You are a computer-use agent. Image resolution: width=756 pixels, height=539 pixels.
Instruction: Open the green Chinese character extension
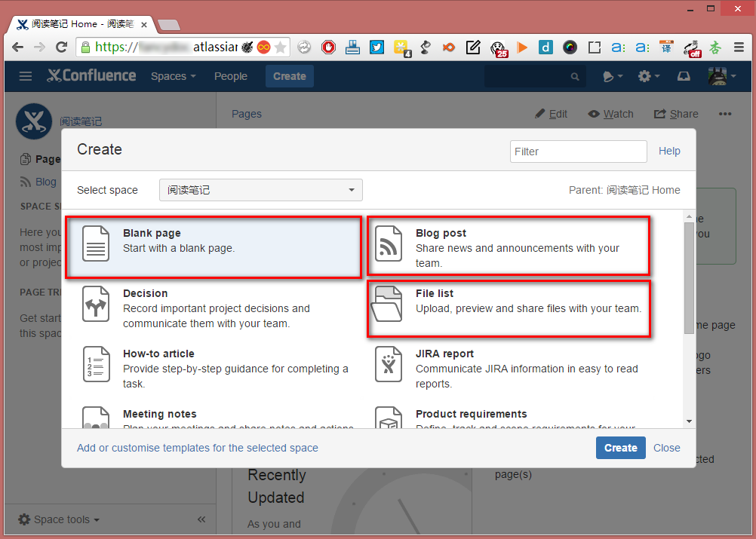(715, 47)
